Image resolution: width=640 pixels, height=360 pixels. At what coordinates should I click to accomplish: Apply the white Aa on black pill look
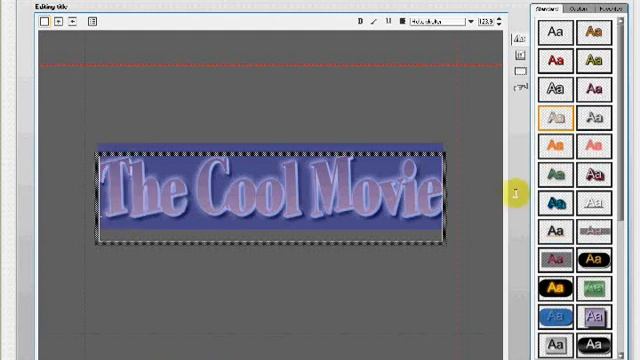[x=594, y=345]
